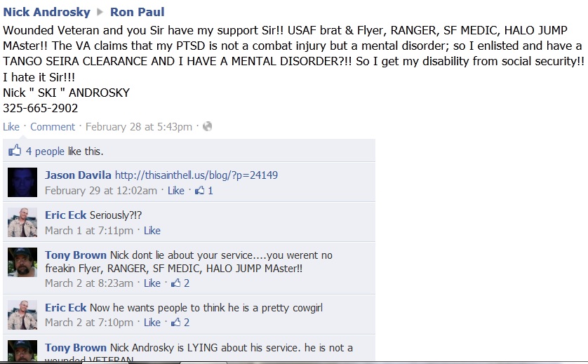Click the thumbs-up icon beside '4 people like this'
588x364 pixels.
tap(15, 151)
